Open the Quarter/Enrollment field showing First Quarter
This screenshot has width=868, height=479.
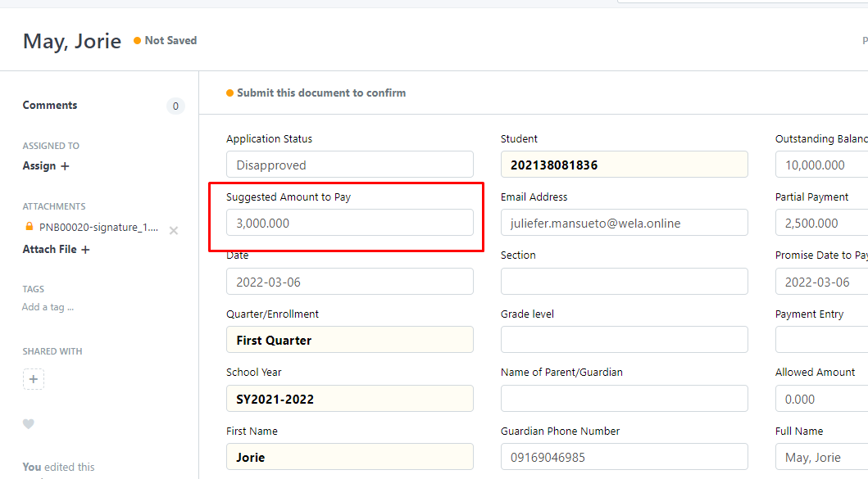(350, 340)
